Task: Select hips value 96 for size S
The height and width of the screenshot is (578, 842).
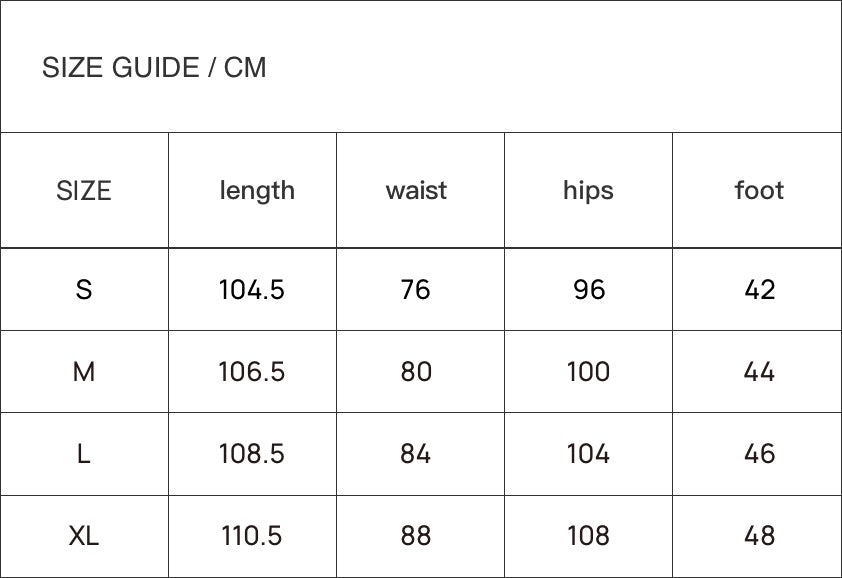Action: point(589,290)
